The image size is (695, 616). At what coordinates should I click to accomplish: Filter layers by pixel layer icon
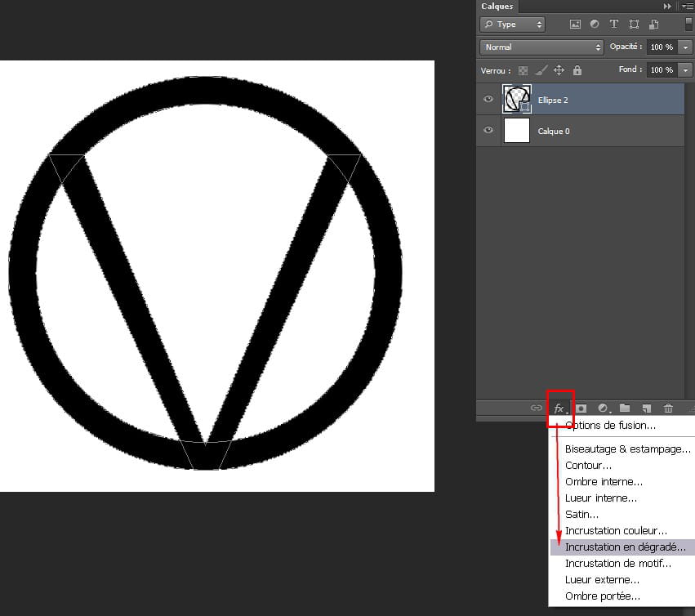click(575, 25)
